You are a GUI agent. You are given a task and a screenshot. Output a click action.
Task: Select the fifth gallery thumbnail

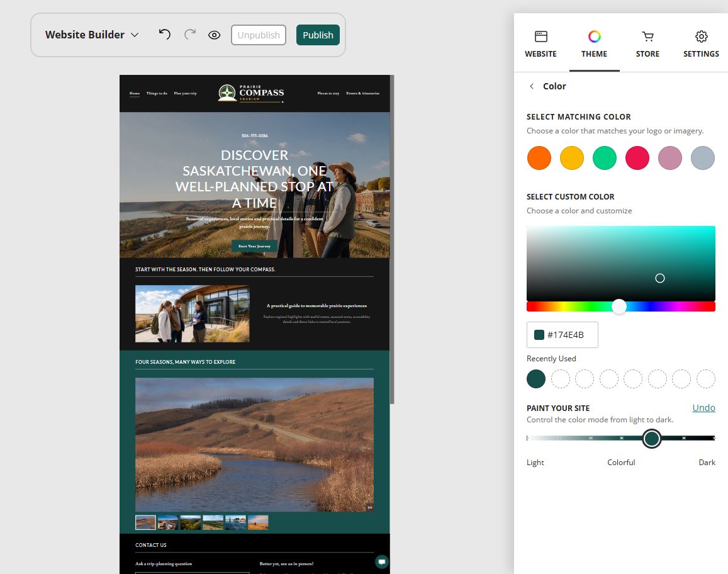pos(235,522)
